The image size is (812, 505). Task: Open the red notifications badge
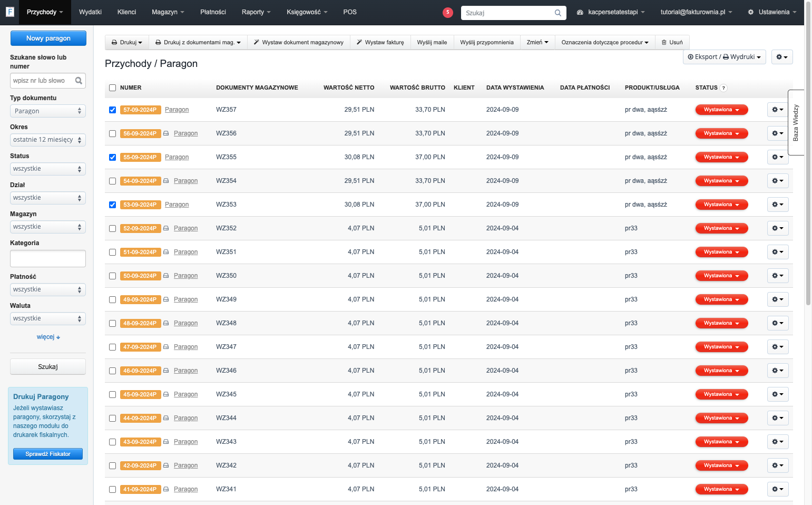click(x=448, y=12)
